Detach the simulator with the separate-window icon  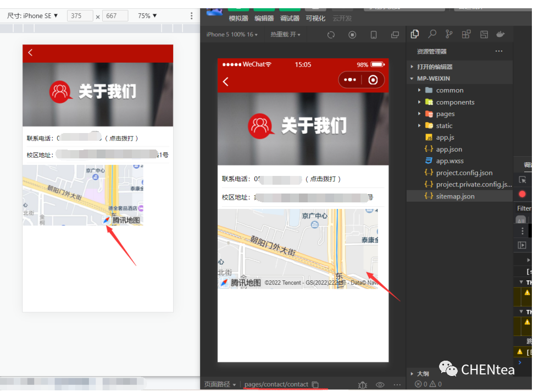pos(395,35)
